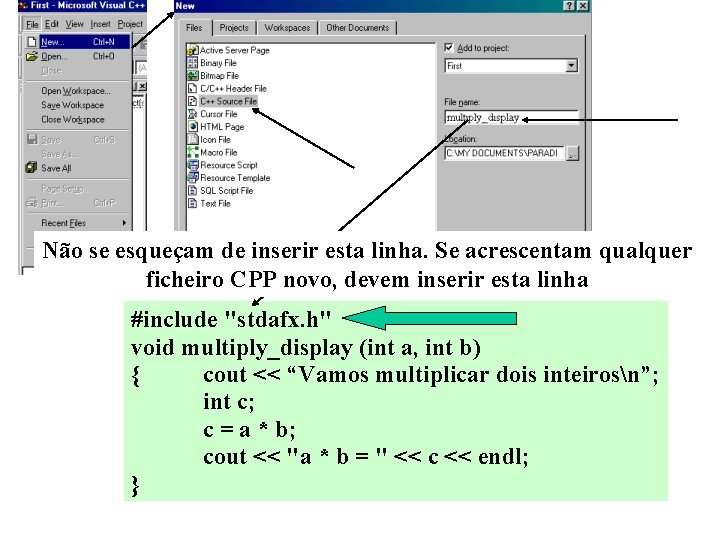
Task: Click the Cursor File icon
Action: (x=193, y=114)
